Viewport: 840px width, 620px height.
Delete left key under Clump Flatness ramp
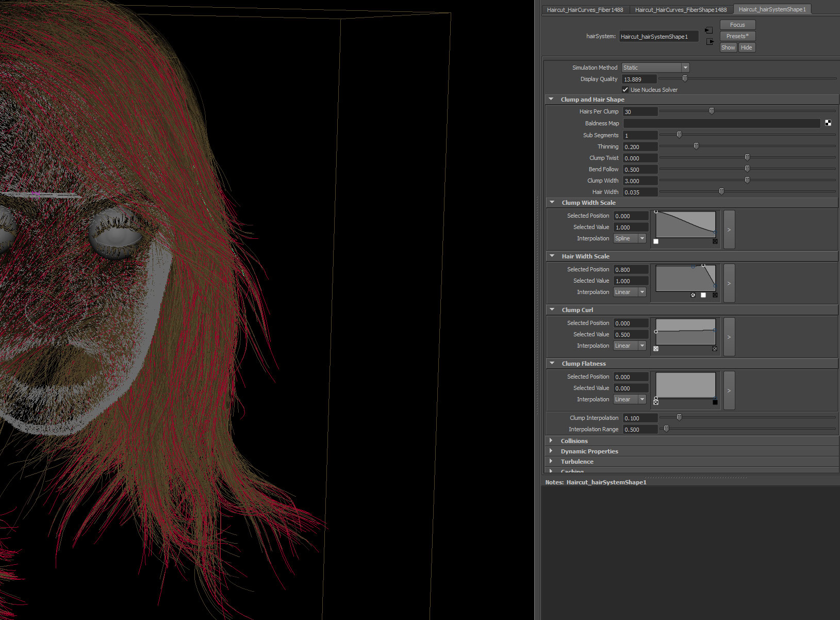coord(656,402)
